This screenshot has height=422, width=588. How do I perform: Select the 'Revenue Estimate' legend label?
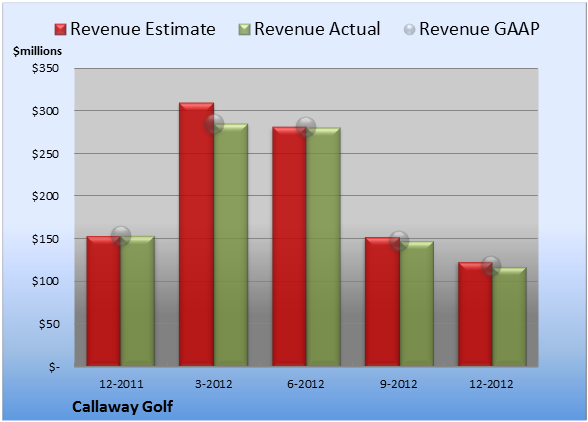click(x=143, y=29)
